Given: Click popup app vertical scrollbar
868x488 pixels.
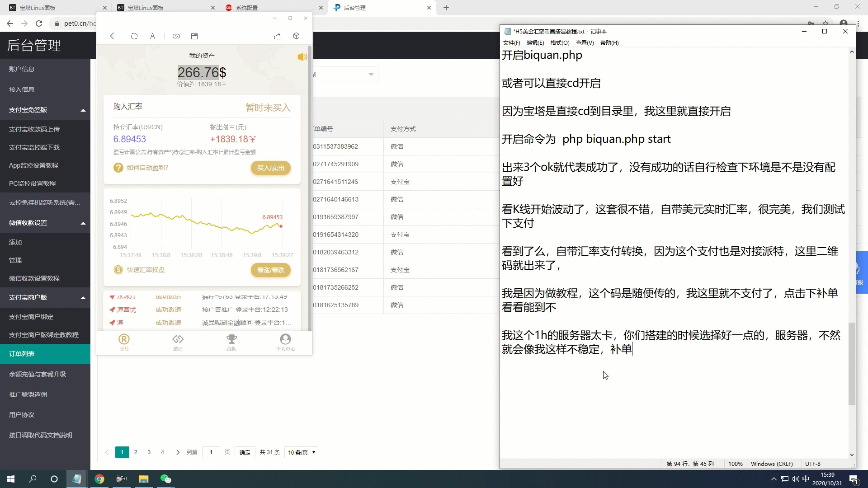Looking at the screenshot, I should coord(310,188).
